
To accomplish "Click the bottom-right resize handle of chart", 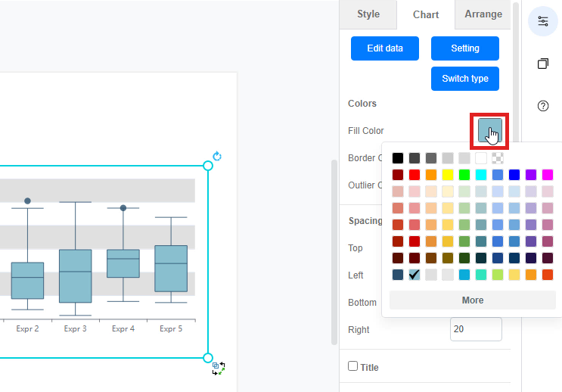I will click(208, 357).
